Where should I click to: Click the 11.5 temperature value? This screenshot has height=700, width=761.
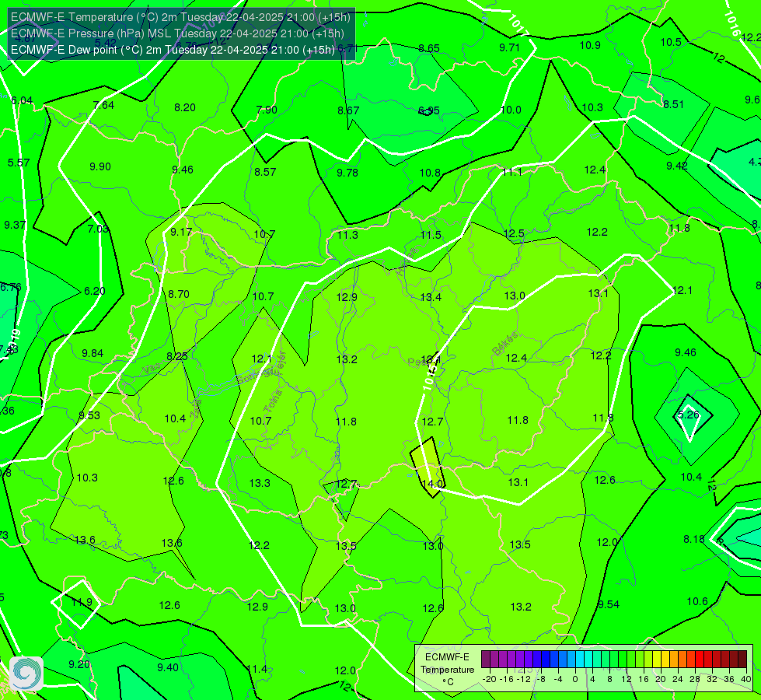click(x=431, y=235)
